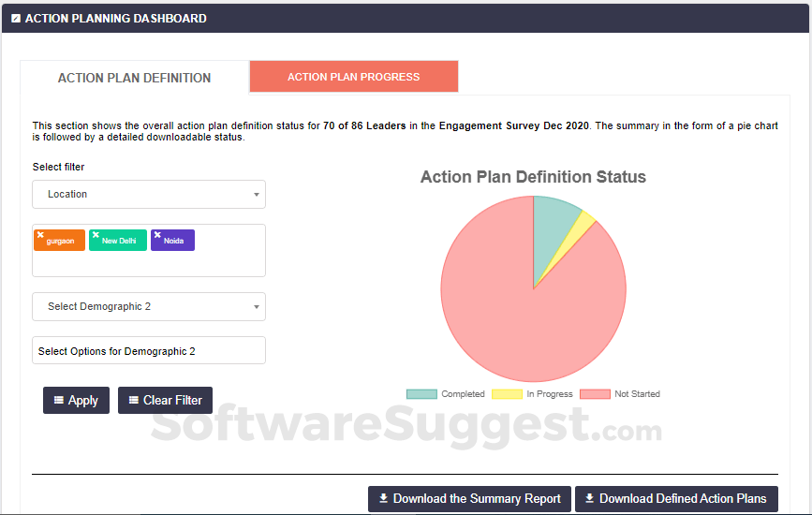Image resolution: width=812 pixels, height=515 pixels.
Task: Toggle Not Started series in legend
Action: [x=595, y=394]
